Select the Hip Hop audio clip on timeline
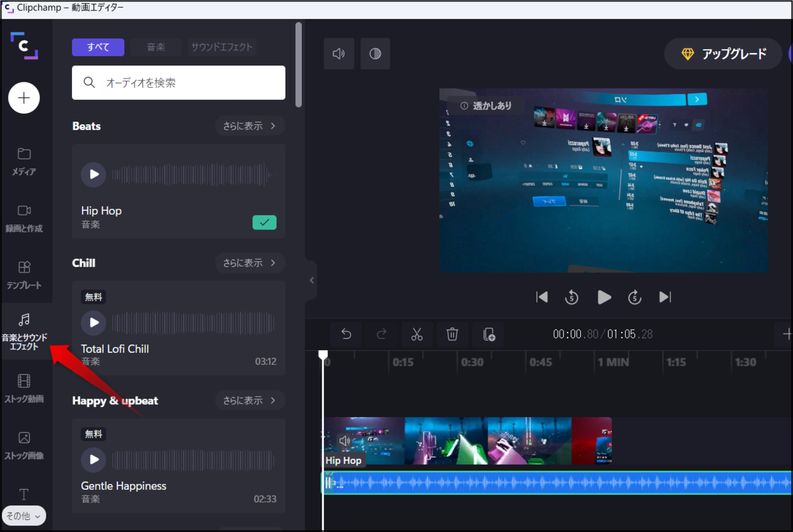 [x=556, y=482]
